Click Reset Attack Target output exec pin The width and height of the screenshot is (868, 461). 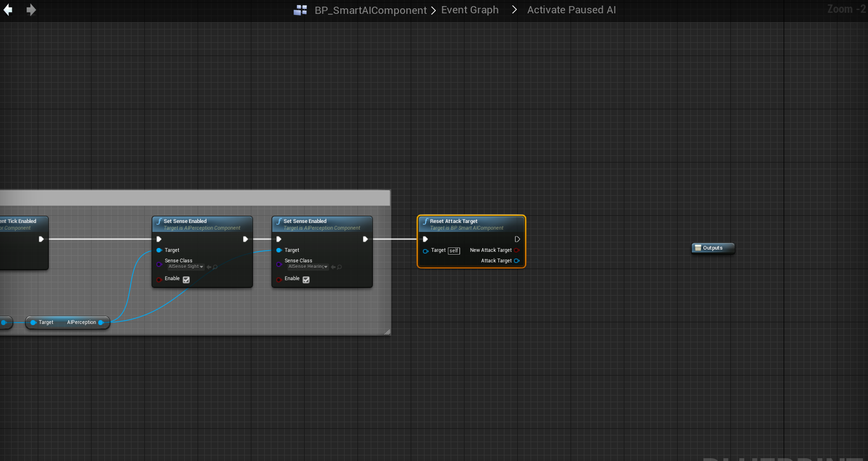click(x=517, y=239)
